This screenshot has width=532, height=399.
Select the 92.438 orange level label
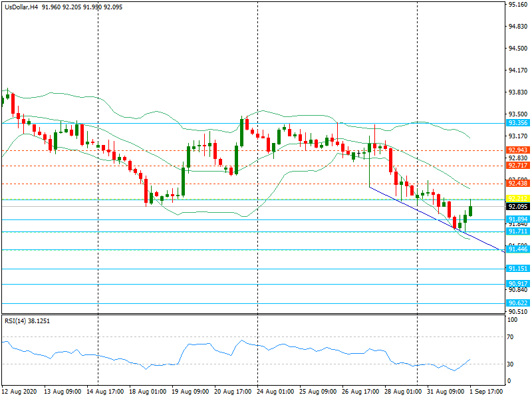[517, 183]
